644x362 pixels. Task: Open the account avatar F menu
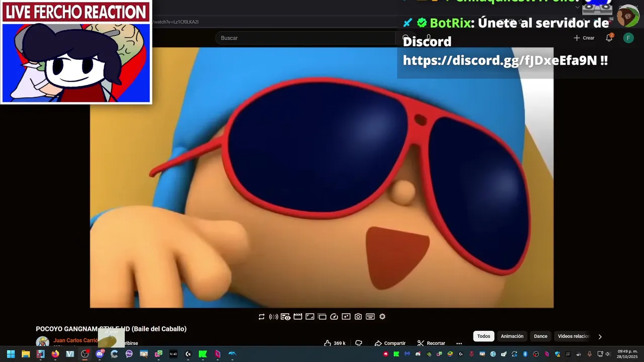coord(628,38)
